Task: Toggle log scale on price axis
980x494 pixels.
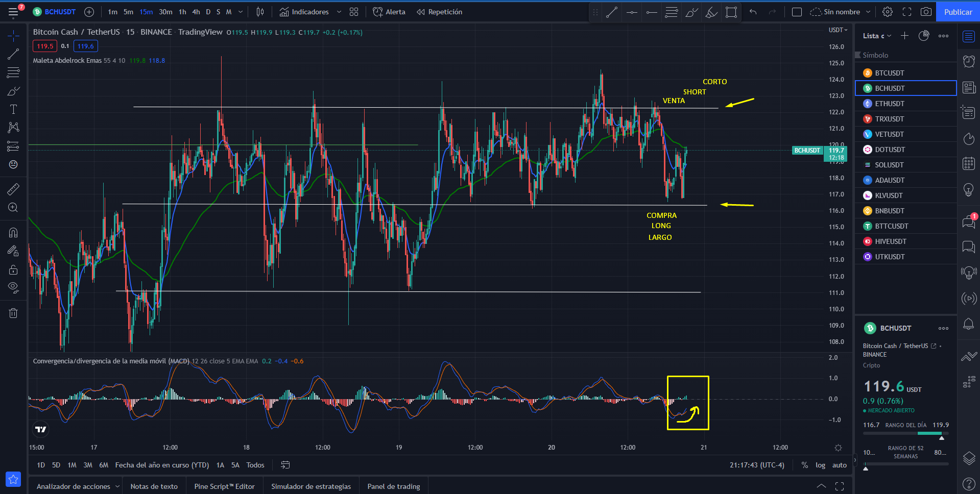Action: [820, 465]
